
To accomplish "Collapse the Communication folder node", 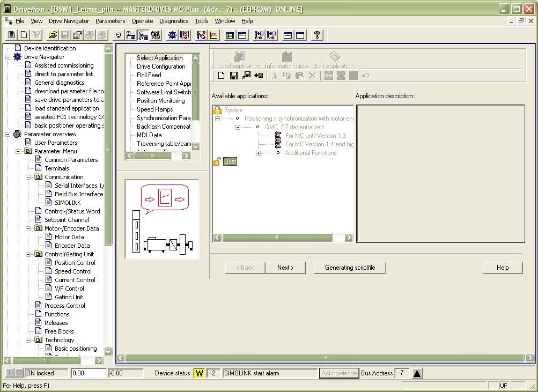I will click(x=28, y=177).
